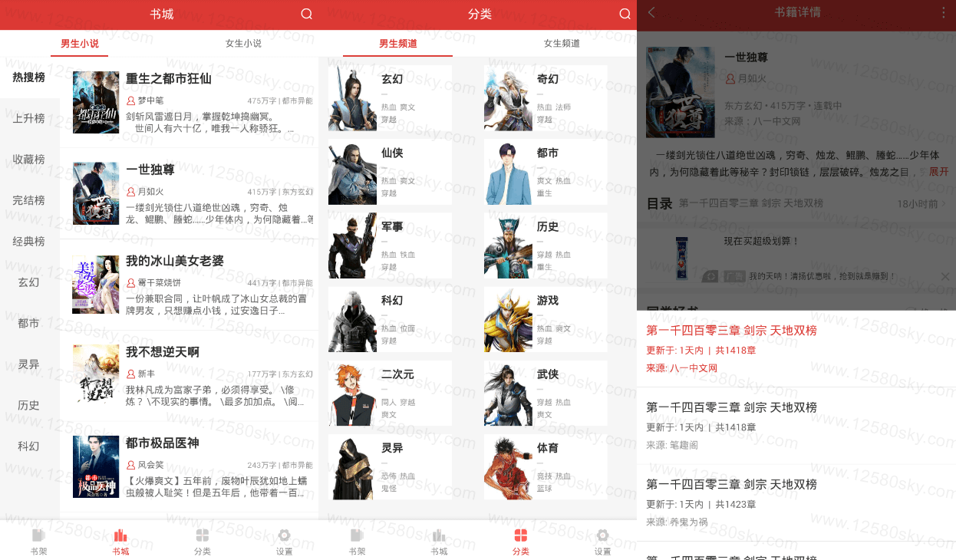Go back using the 书籍详情 header arrow
The width and height of the screenshot is (956, 560).
651,12
